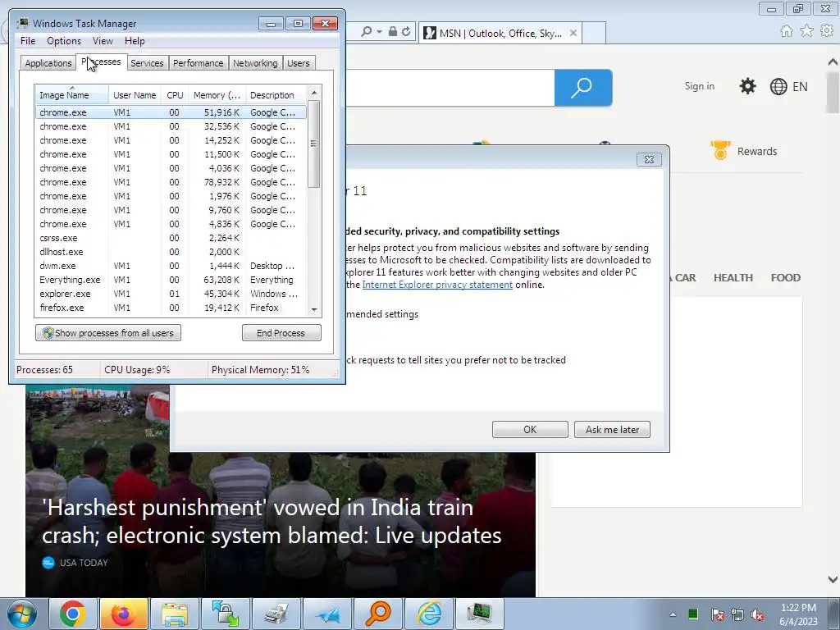Click the shield icon on Show processes button
Image resolution: width=840 pixels, height=630 pixels.
tap(48, 333)
